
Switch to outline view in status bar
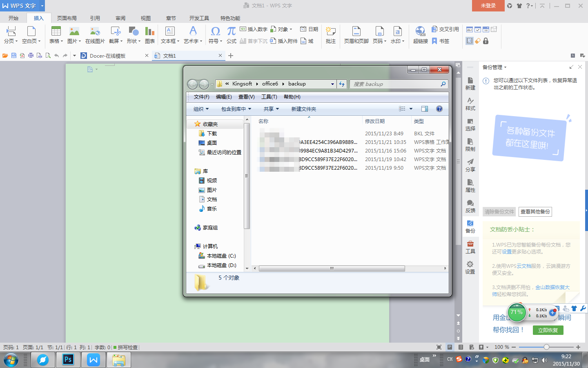pyautogui.click(x=461, y=347)
